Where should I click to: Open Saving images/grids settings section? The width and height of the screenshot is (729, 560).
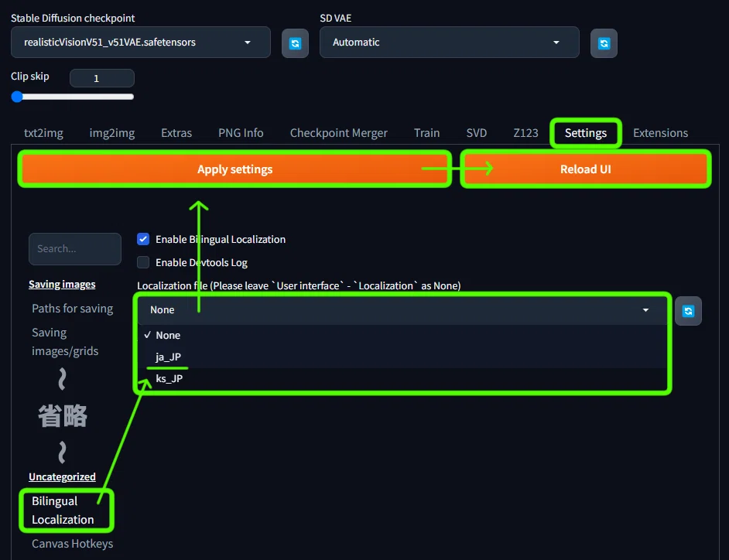point(65,342)
